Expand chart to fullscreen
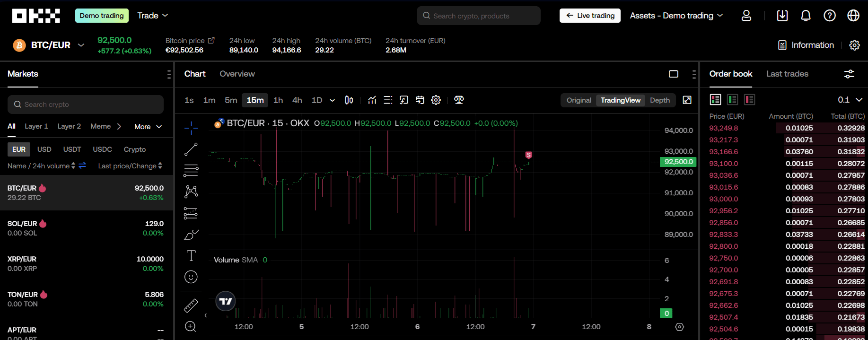 tap(687, 100)
